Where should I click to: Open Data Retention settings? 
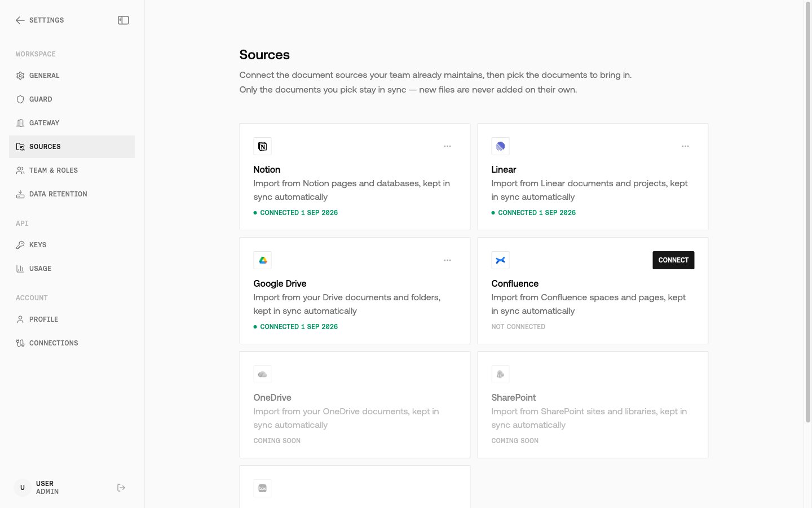click(x=72, y=194)
